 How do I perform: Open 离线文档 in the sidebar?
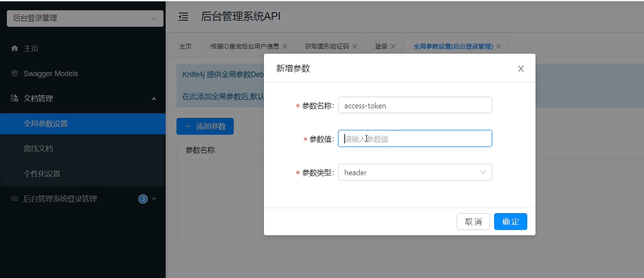pyautogui.click(x=83, y=148)
